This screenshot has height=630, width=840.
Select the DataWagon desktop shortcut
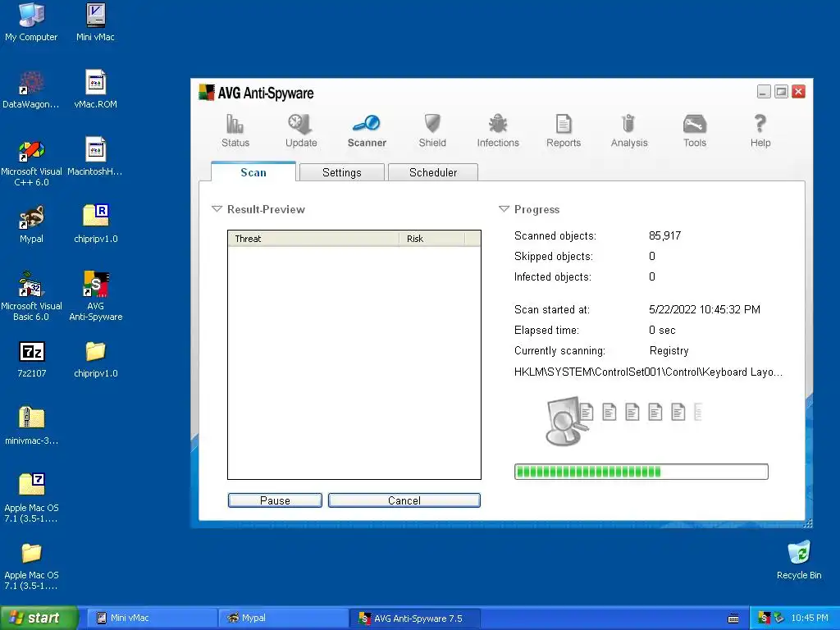point(31,90)
